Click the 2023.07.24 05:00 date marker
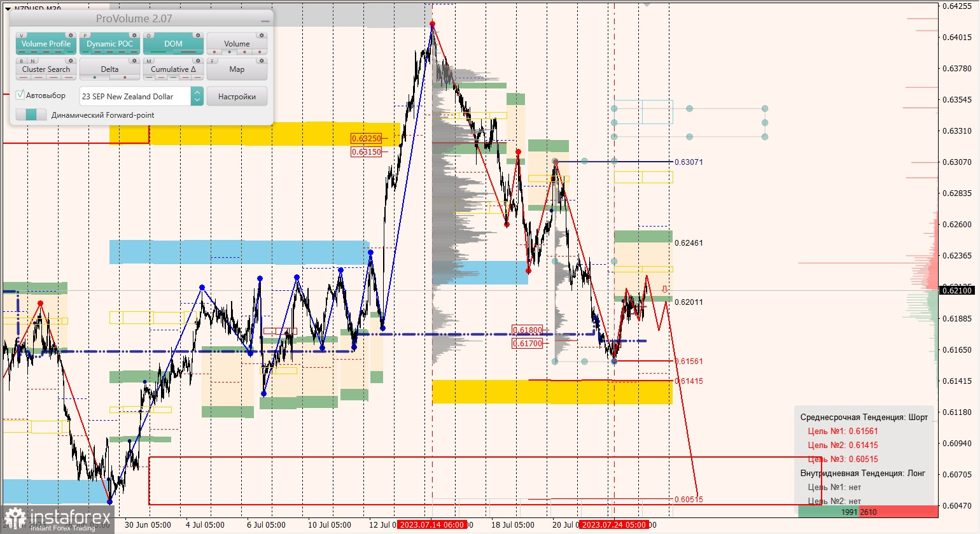This screenshot has width=980, height=534. tap(614, 525)
